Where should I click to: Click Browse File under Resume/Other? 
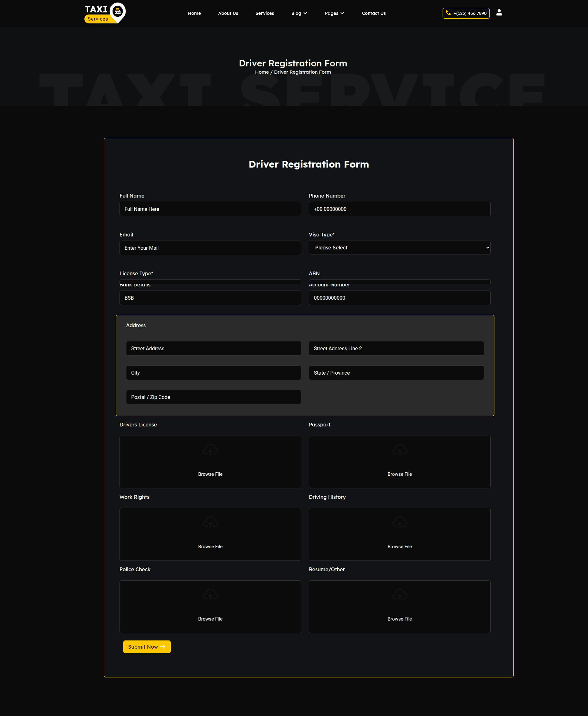[x=400, y=619]
